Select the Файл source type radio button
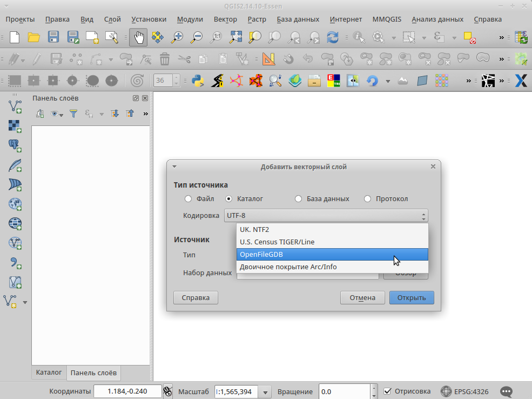This screenshot has width=532, height=399. [188, 199]
